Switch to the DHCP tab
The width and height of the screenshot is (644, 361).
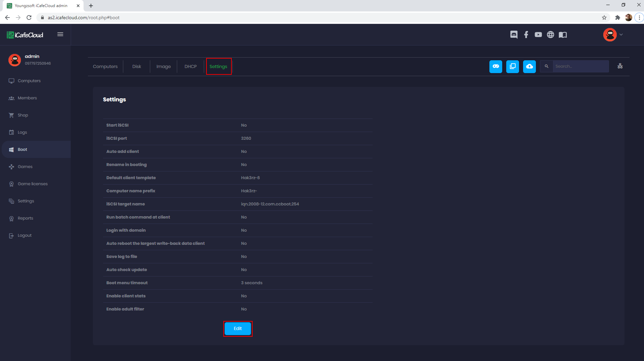(x=191, y=67)
